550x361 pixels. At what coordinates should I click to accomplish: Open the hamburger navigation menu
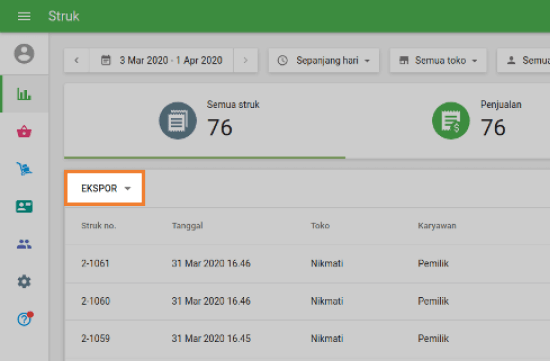24,16
